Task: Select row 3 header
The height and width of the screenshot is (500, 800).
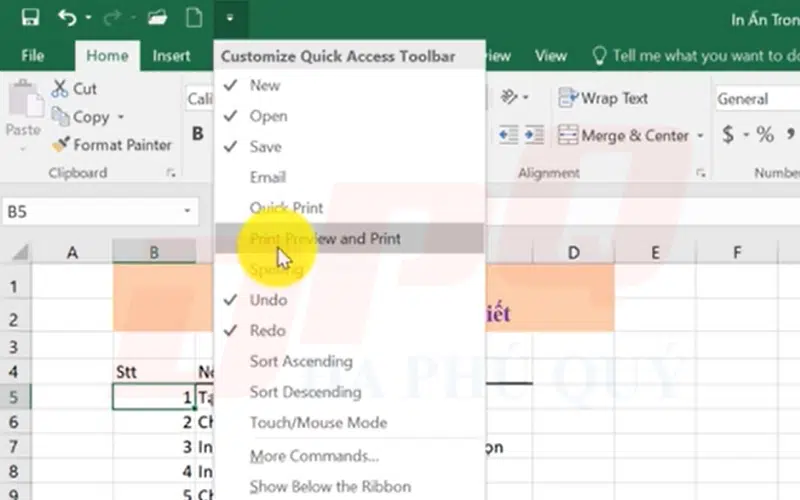Action: point(14,346)
